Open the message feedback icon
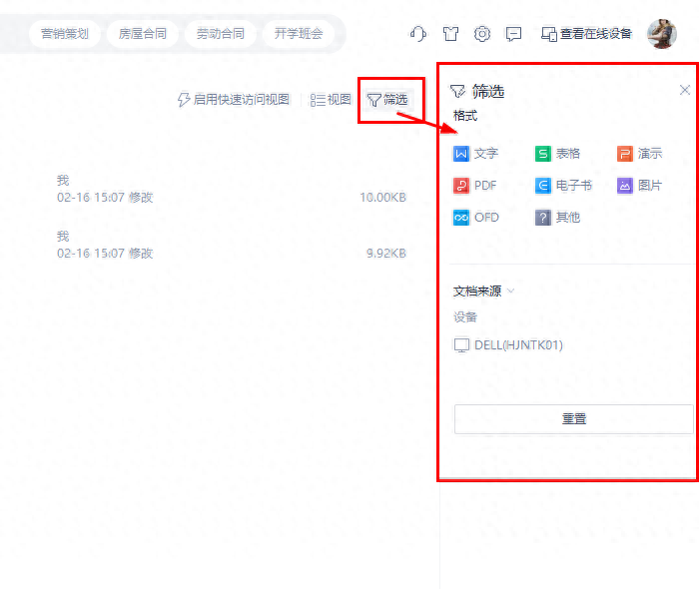Viewport: 700px width, 589px height. 513,34
